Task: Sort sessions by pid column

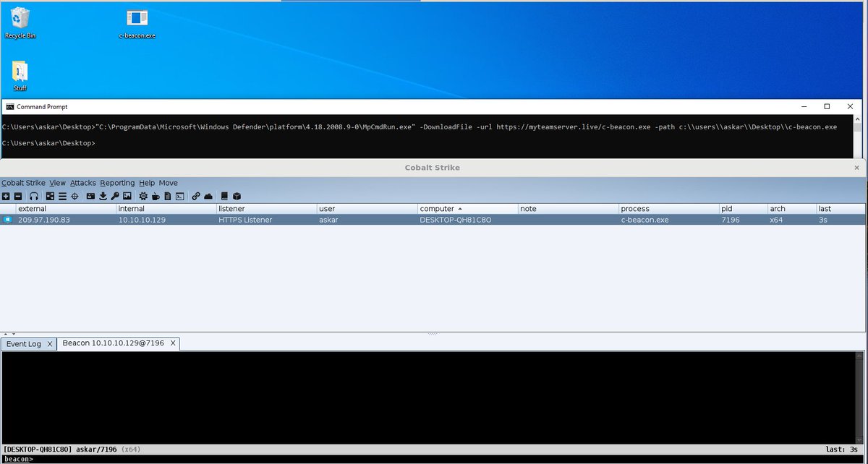Action: click(743, 209)
